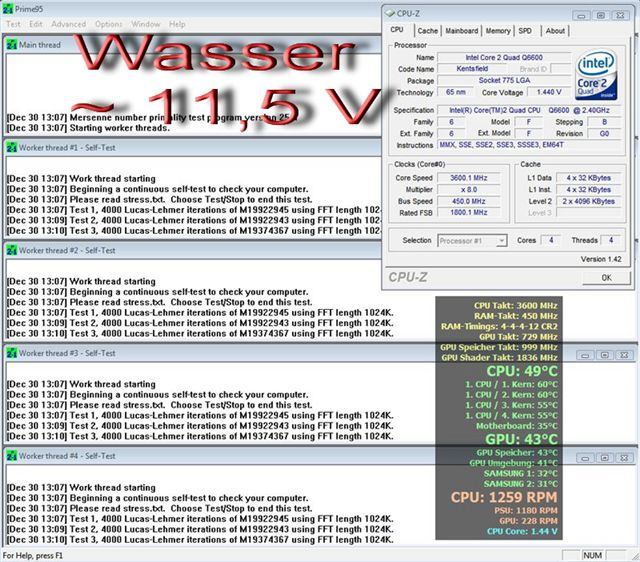
Task: Close the Worker thread #3 window
Action: click(624, 355)
